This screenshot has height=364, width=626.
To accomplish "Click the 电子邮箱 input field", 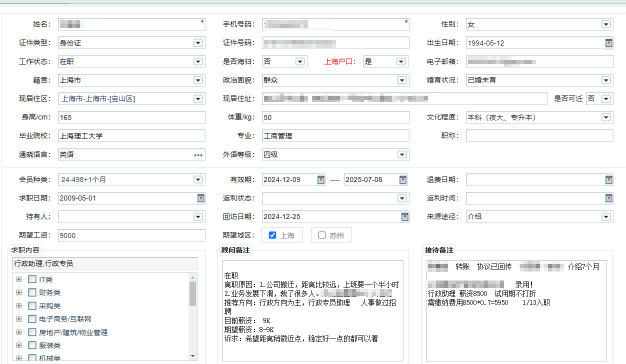I will tap(539, 61).
